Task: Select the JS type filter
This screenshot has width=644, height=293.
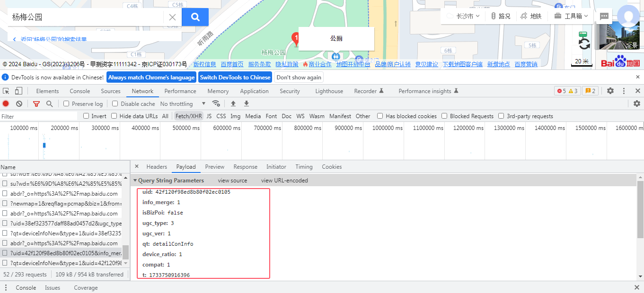Action: [x=209, y=116]
